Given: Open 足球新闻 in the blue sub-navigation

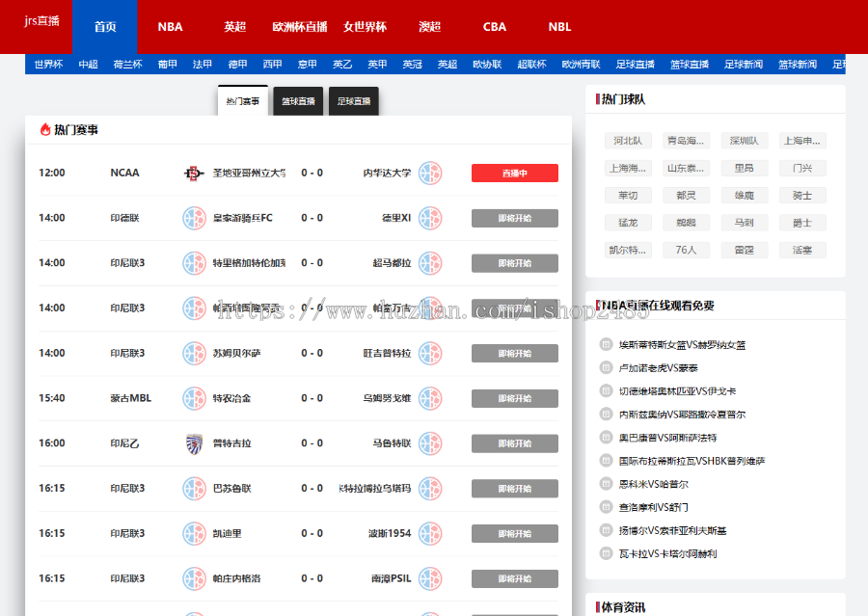Looking at the screenshot, I should coord(744,65).
